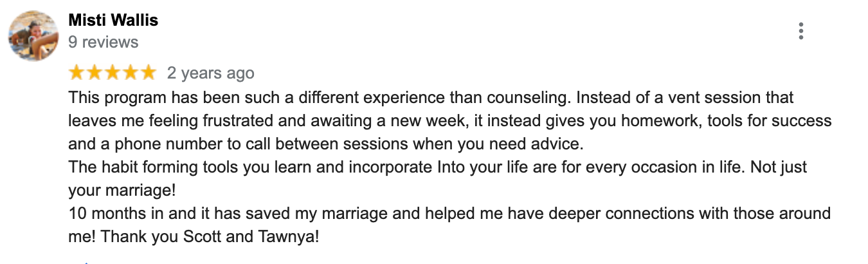Click the fourth gold rating star
Viewport: 868px width, 264px height.
tap(131, 73)
